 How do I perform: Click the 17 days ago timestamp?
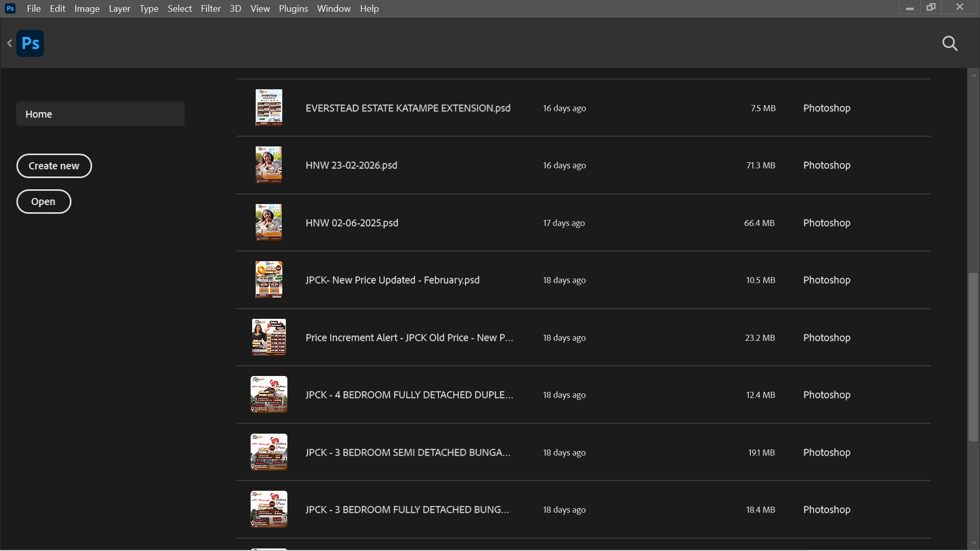coord(564,223)
